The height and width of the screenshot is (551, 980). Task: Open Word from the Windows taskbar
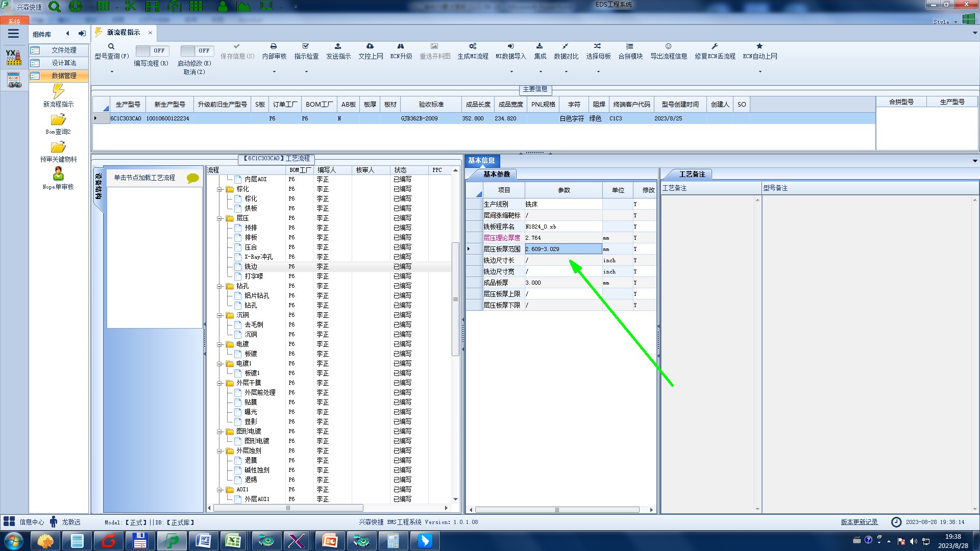pos(203,541)
